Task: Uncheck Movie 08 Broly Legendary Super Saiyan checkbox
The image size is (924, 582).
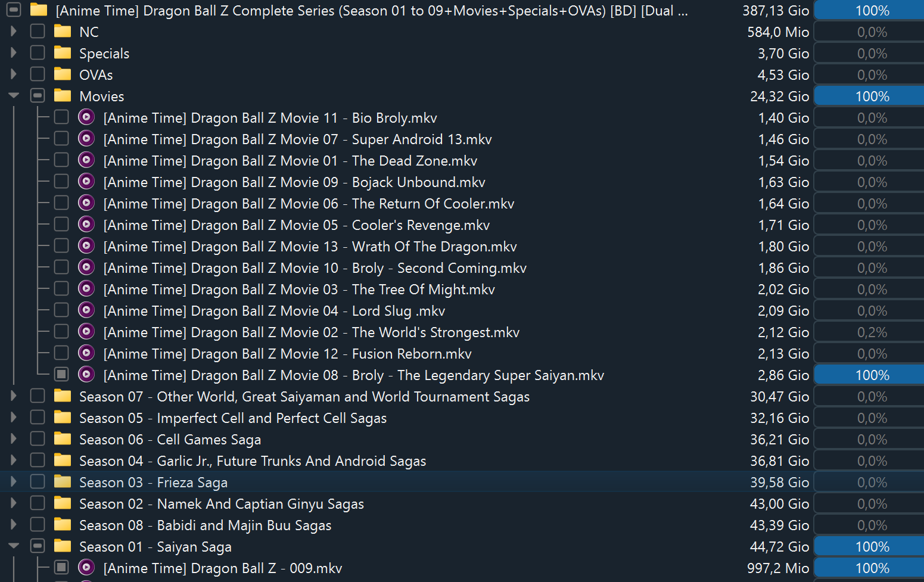Action: (61, 375)
